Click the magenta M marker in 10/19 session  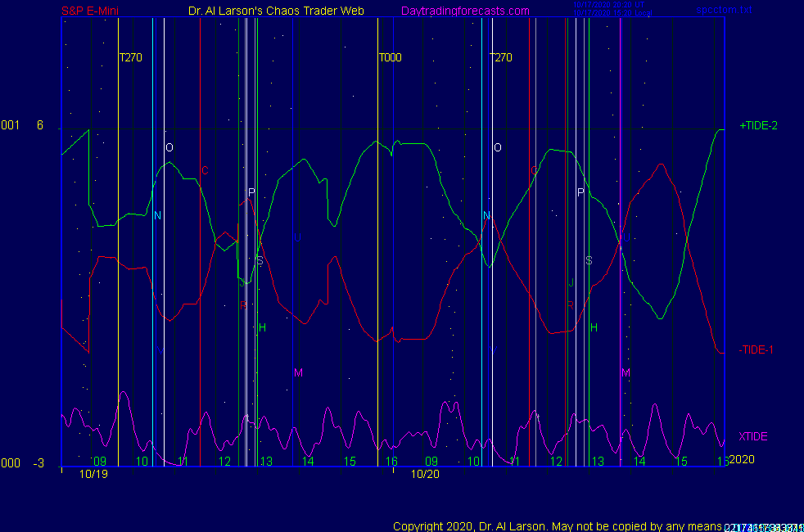tap(298, 373)
